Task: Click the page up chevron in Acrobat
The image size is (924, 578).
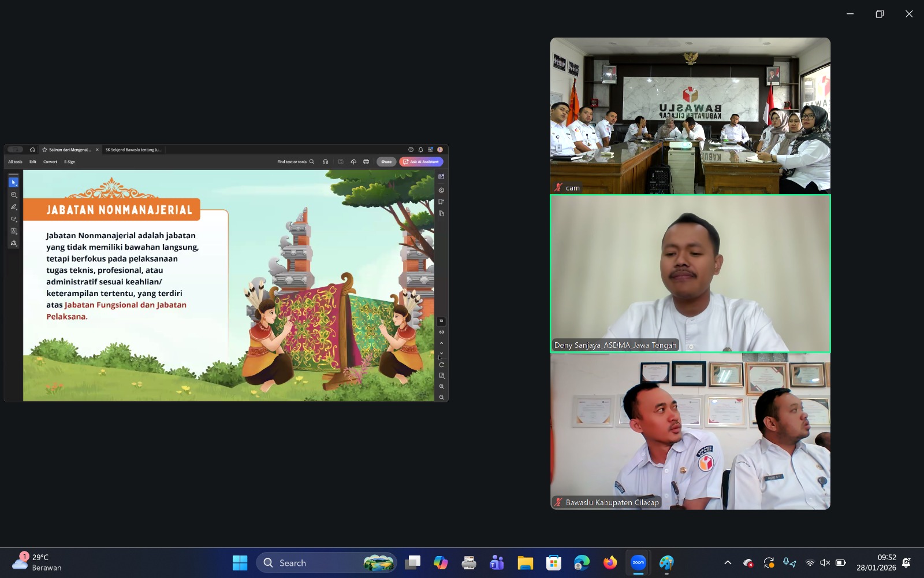Action: 441,343
